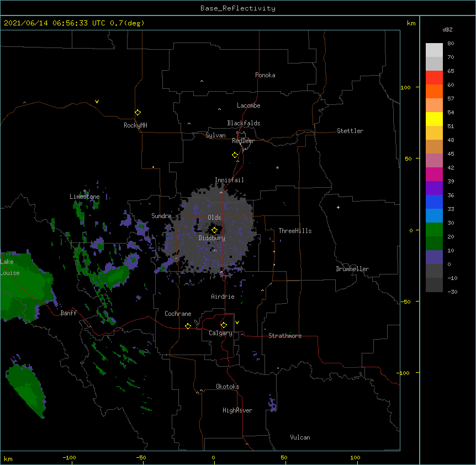Pick the magenta swatch in the dBZ legend
476x465 pixels.
pyautogui.click(x=434, y=174)
